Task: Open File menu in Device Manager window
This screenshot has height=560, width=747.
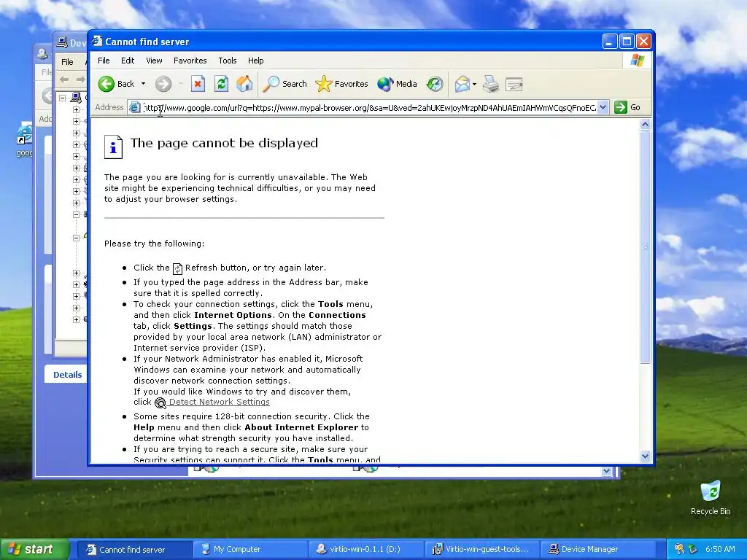Action: pos(67,62)
